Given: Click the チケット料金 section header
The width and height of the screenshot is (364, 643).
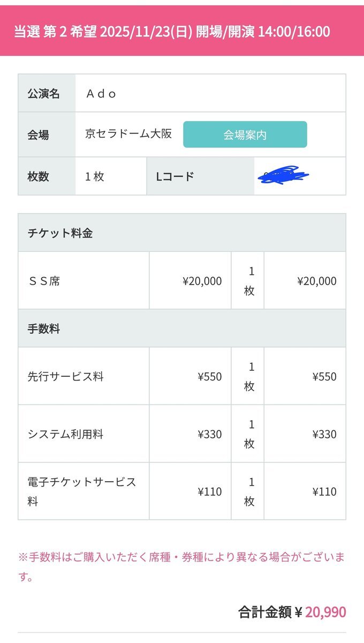Looking at the screenshot, I should [x=182, y=233].
